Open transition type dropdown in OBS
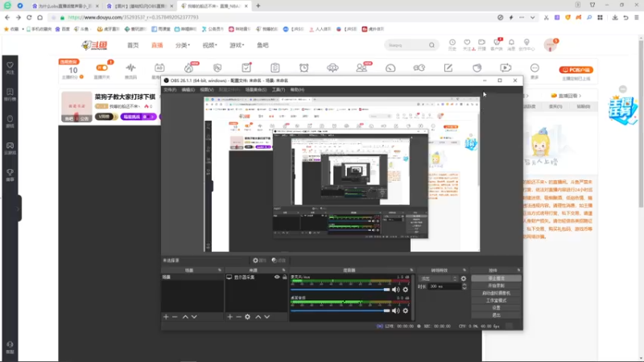The width and height of the screenshot is (644, 362). (438, 278)
